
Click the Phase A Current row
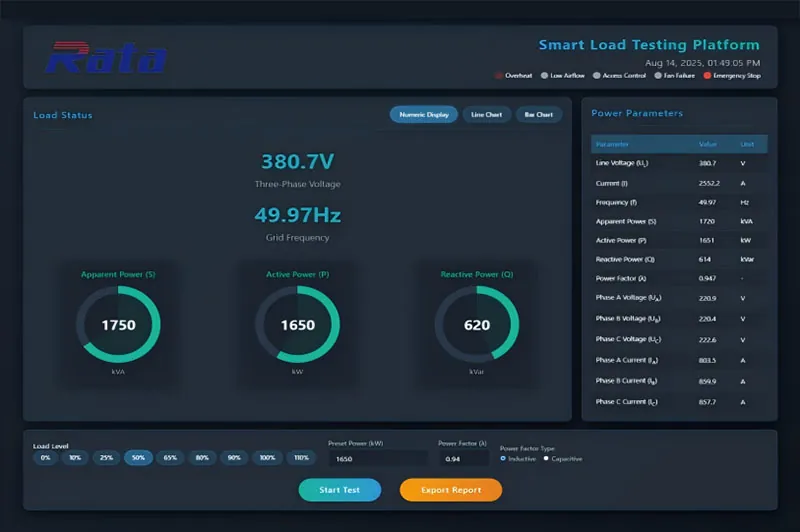(679, 360)
